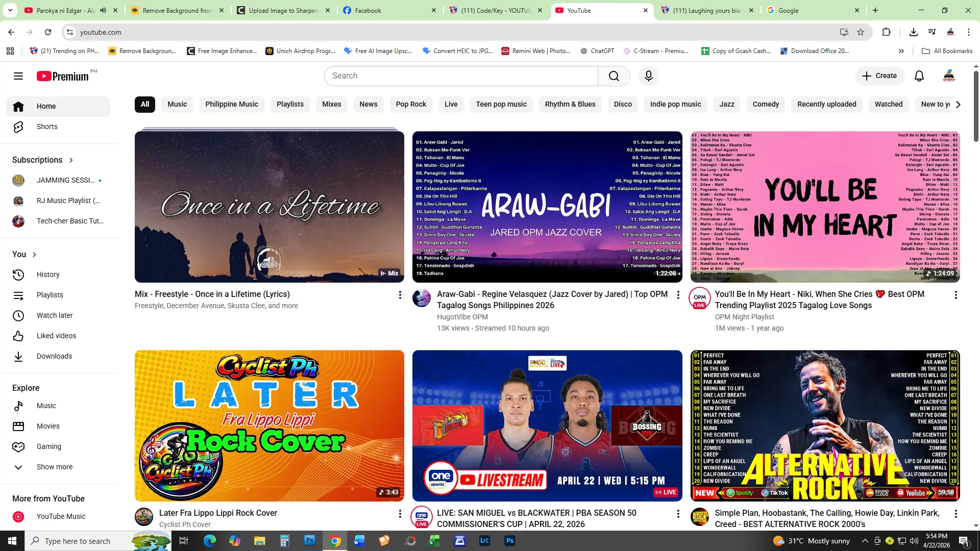This screenshot has height=551, width=980.
Task: Click the Windows Start button
Action: pos(12,541)
